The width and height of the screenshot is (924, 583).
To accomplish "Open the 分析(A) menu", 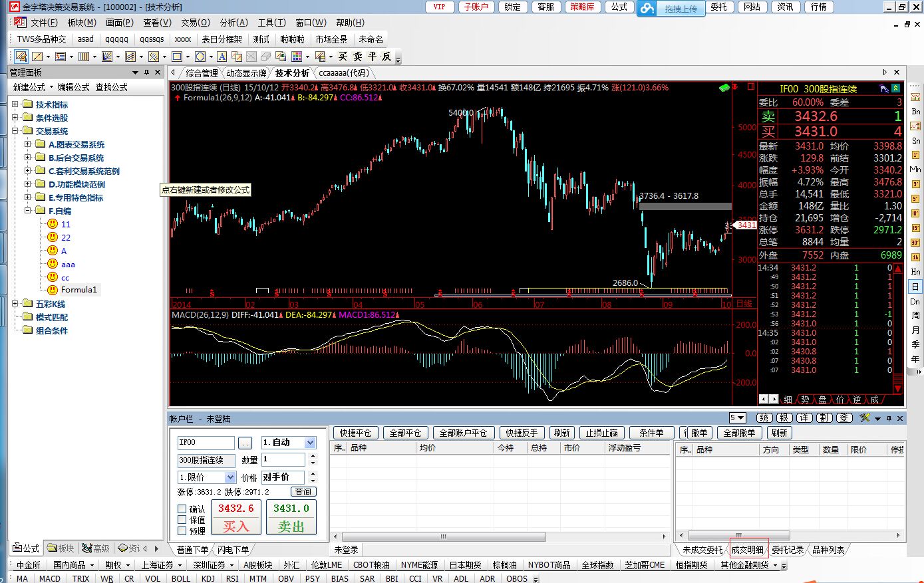I will (x=233, y=23).
